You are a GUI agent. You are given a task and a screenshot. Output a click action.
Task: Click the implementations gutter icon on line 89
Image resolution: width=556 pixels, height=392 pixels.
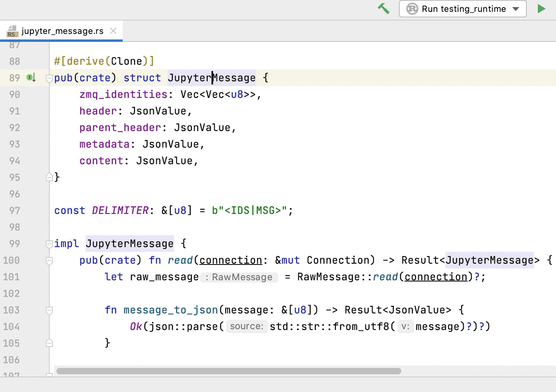click(31, 78)
